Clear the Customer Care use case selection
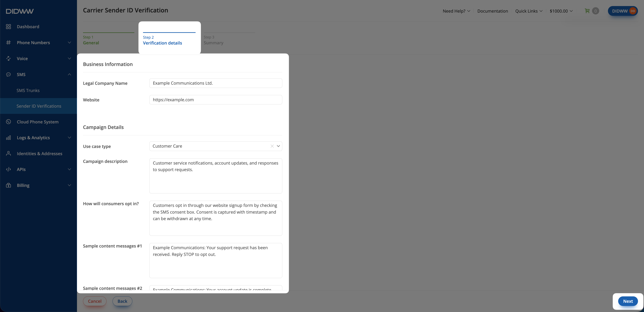Image resolution: width=644 pixels, height=312 pixels. tap(272, 146)
